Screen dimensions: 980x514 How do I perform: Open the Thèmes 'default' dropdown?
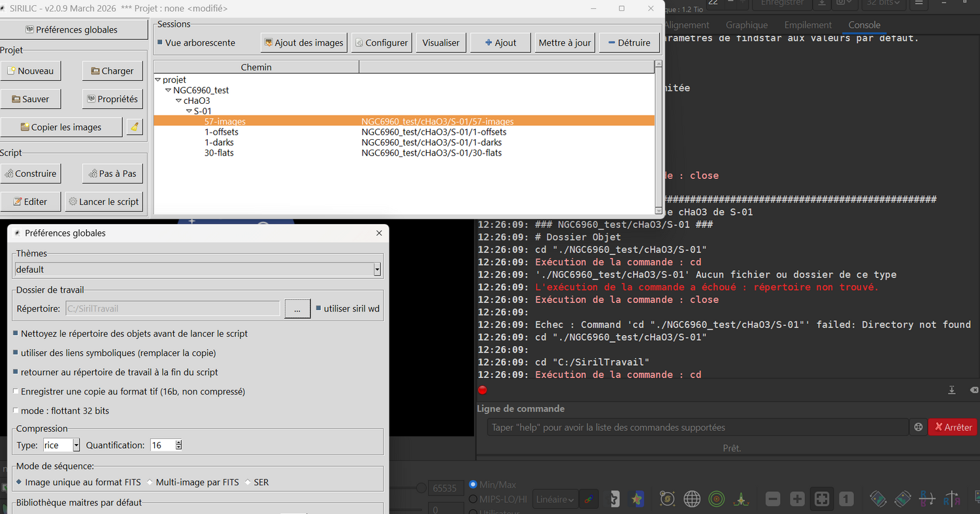click(198, 269)
